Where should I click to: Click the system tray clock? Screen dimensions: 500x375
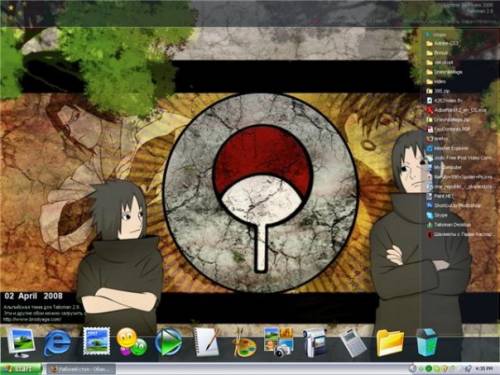pyautogui.click(x=484, y=369)
